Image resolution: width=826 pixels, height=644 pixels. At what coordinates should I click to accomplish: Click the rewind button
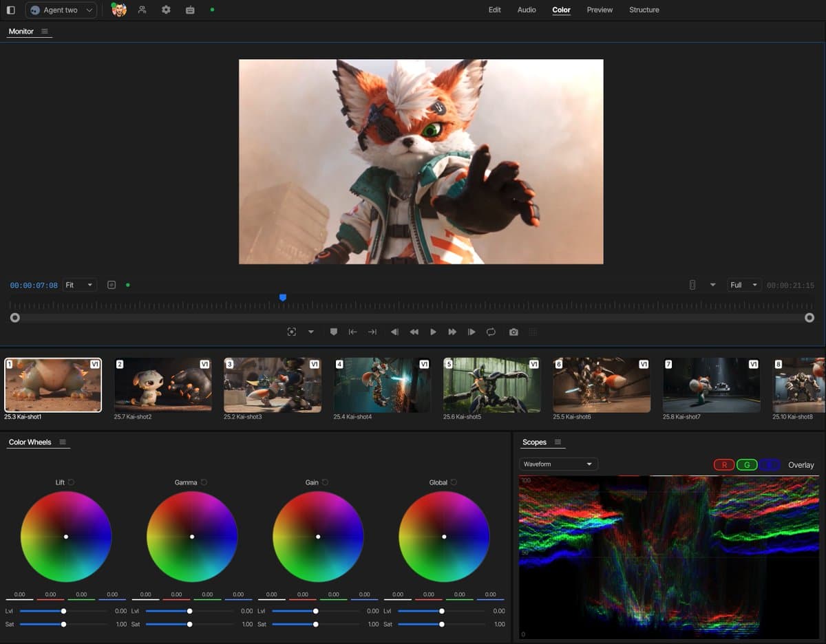coord(414,332)
